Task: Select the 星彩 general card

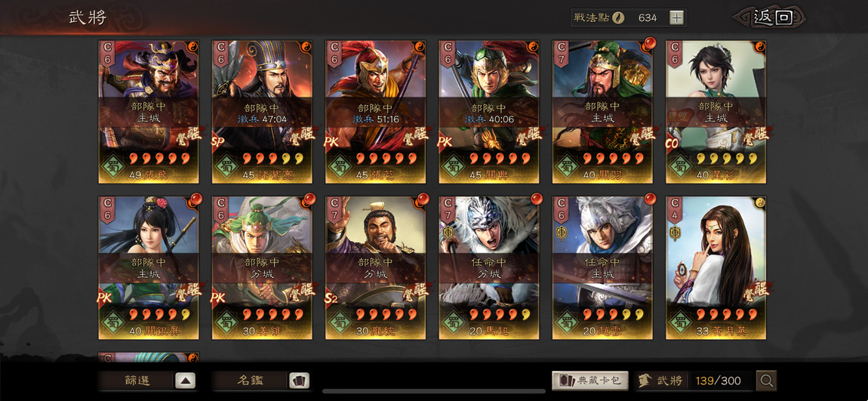Action: (716, 112)
